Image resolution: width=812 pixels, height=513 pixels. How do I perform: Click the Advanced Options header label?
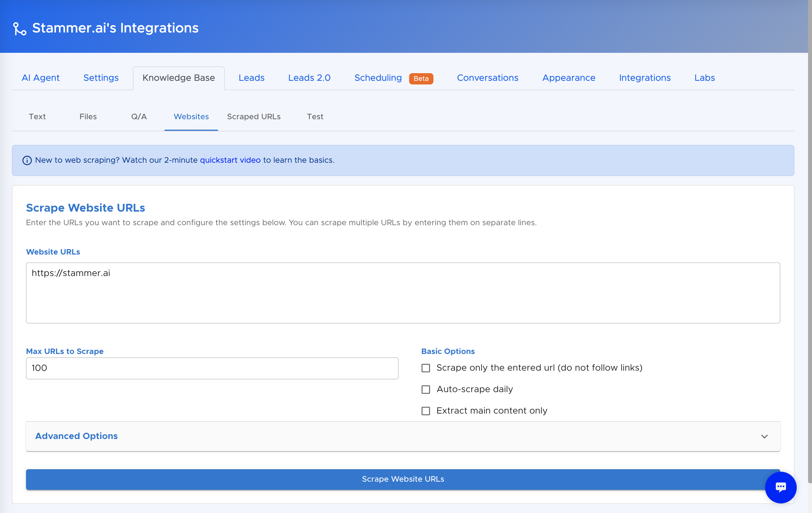[x=77, y=436]
